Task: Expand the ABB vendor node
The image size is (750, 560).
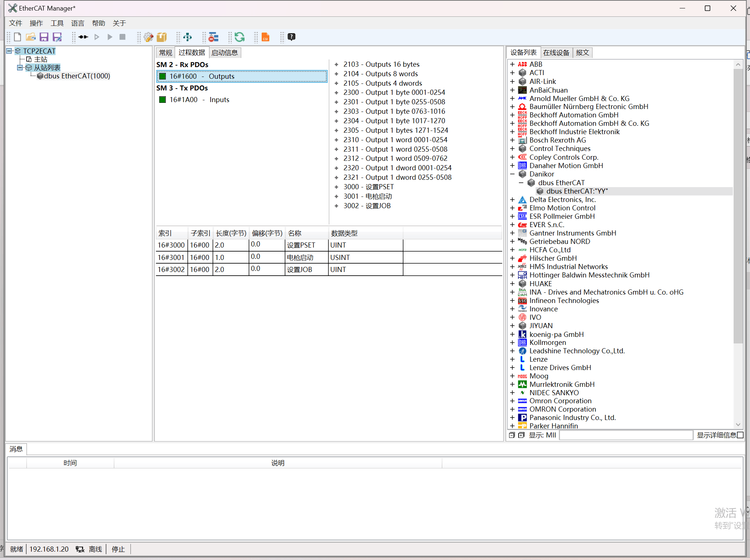Action: pyautogui.click(x=512, y=64)
